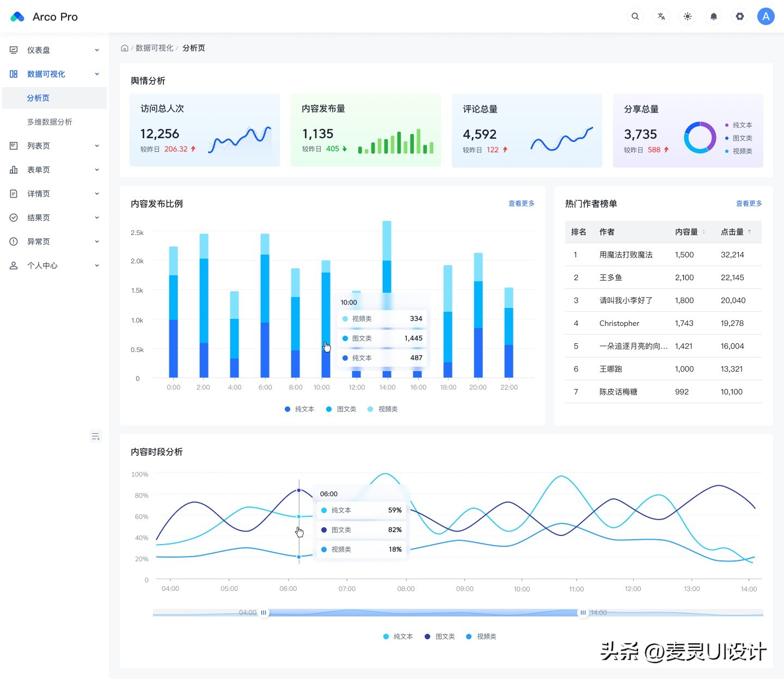Open 查看更多 for 内容发布比例
This screenshot has width=784, height=679.
pyautogui.click(x=520, y=203)
